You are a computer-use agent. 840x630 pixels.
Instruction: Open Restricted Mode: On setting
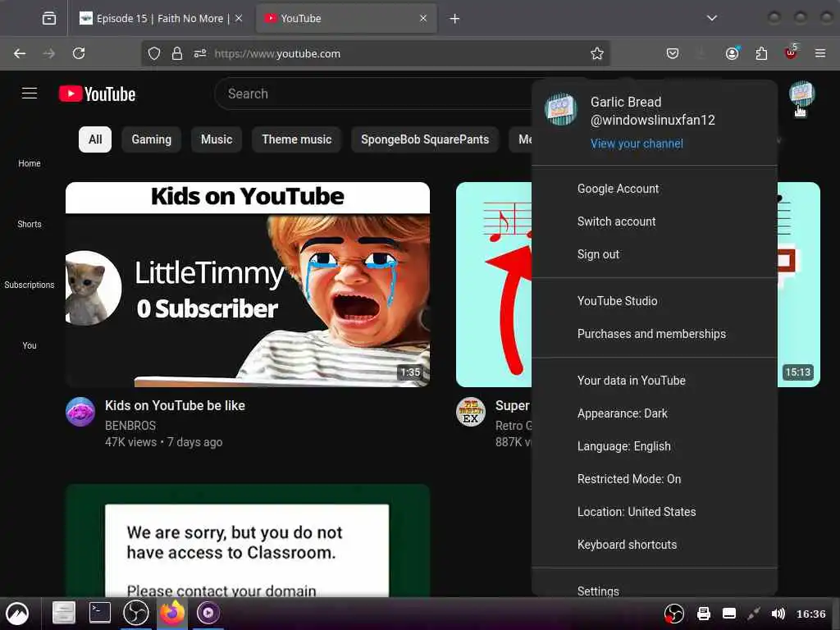tap(655, 479)
